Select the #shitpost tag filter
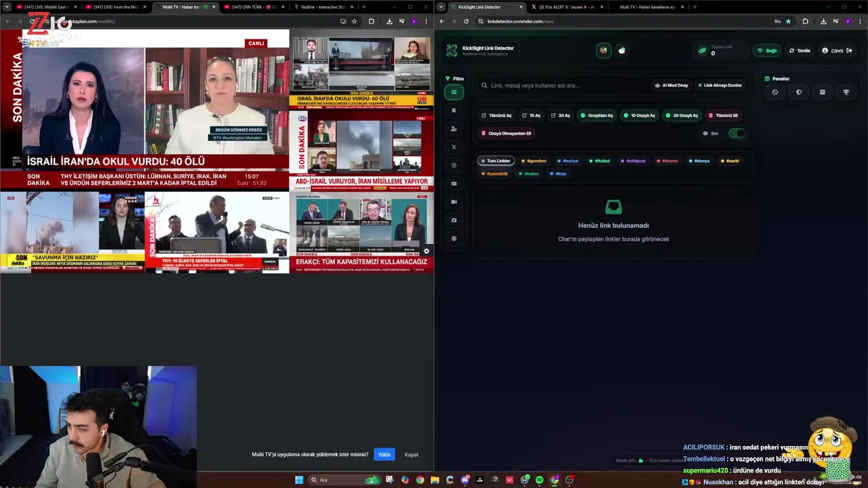 633,161
